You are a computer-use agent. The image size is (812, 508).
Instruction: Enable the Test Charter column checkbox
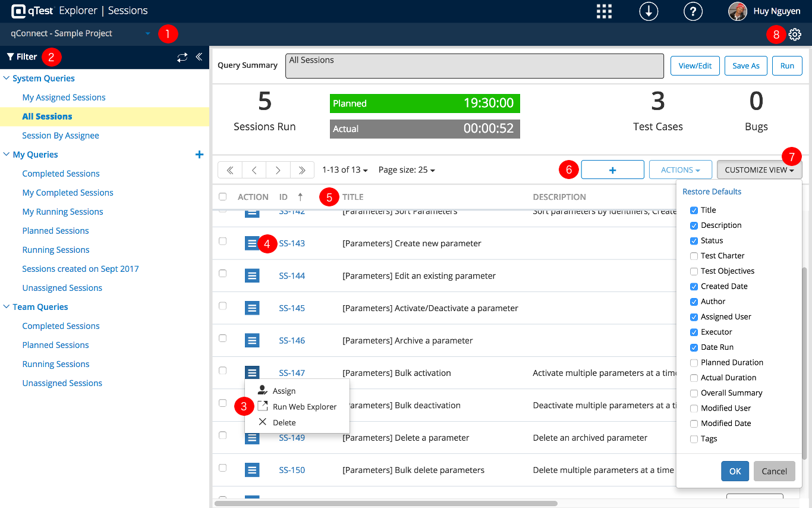(x=694, y=256)
